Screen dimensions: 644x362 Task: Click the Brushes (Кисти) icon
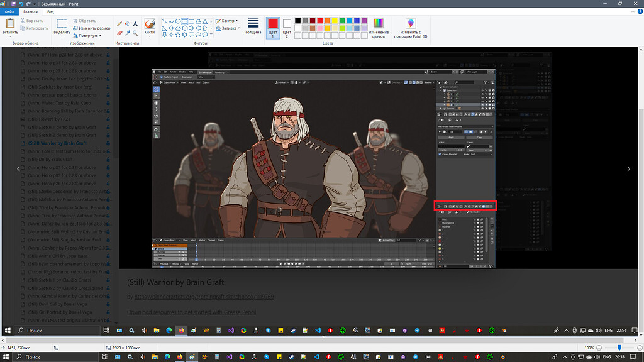pos(150,23)
